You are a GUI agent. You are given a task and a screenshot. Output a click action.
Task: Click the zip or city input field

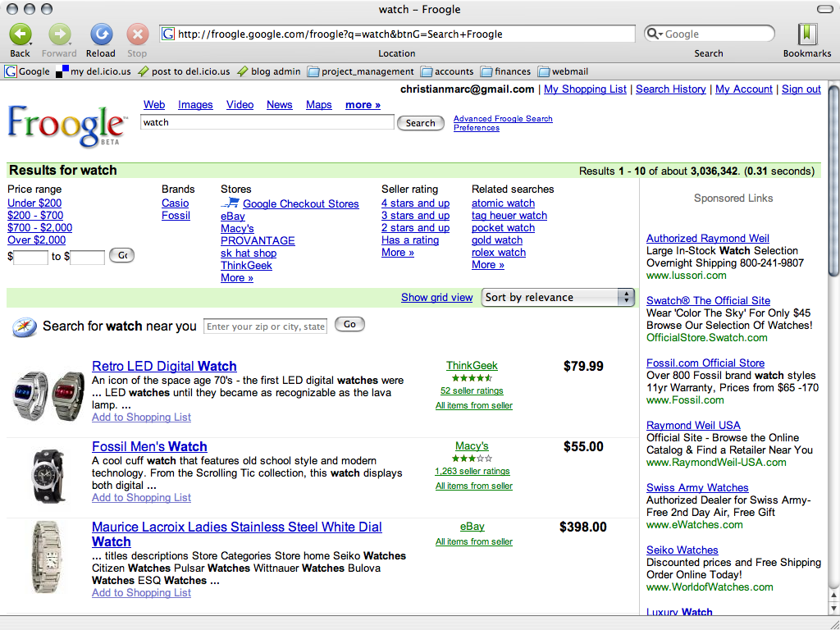[x=265, y=326]
